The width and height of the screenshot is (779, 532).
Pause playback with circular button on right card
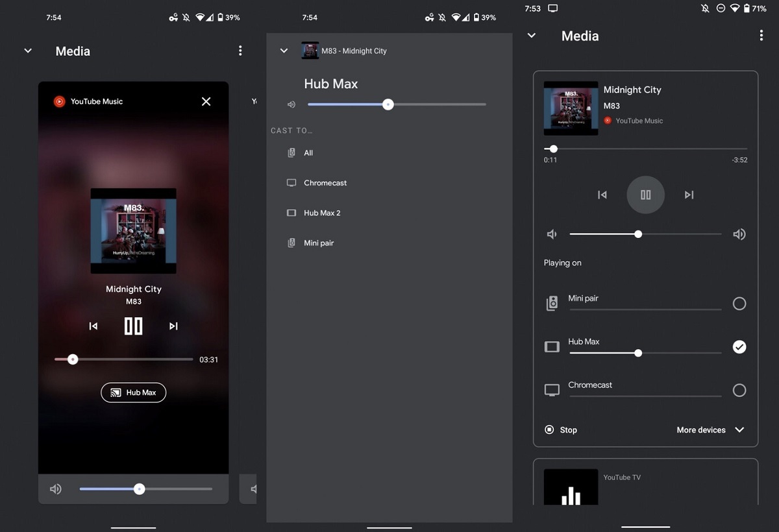pos(645,195)
